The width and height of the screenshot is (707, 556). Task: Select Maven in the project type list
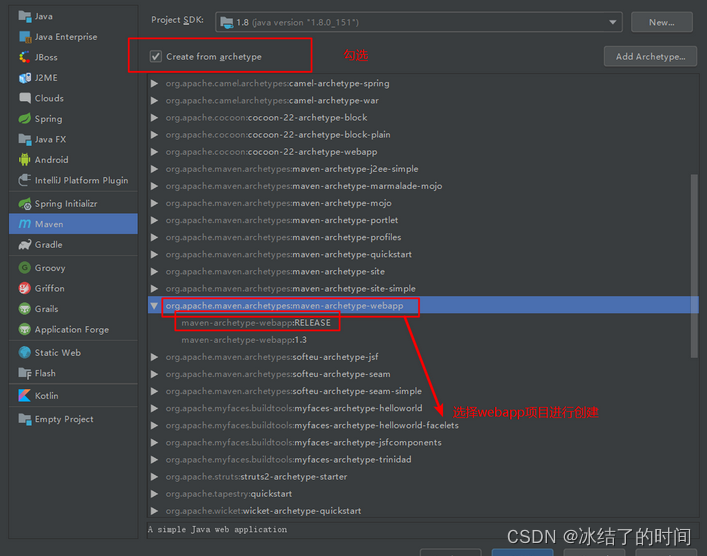(73, 224)
